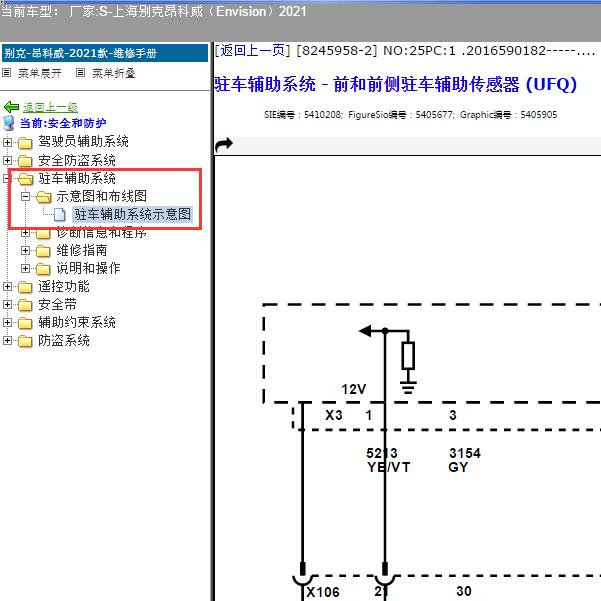Expand the 遥控功能 node
This screenshot has height=601, width=601.
(7, 286)
